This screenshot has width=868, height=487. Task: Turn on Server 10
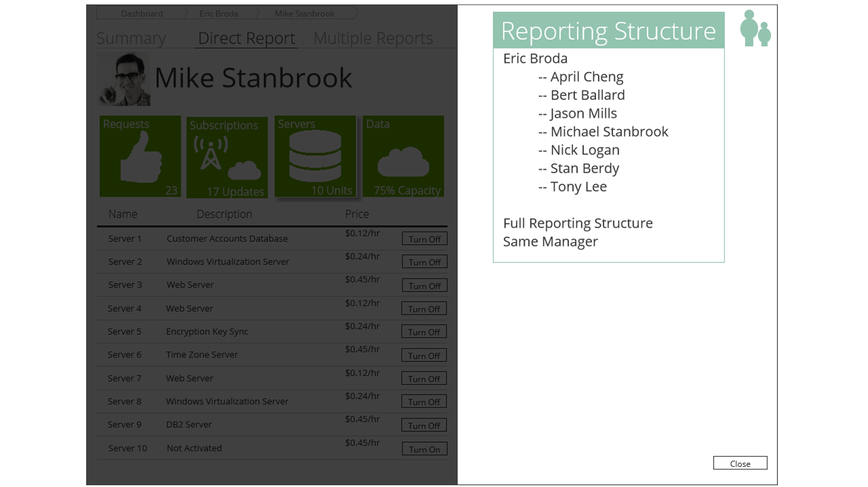click(424, 449)
